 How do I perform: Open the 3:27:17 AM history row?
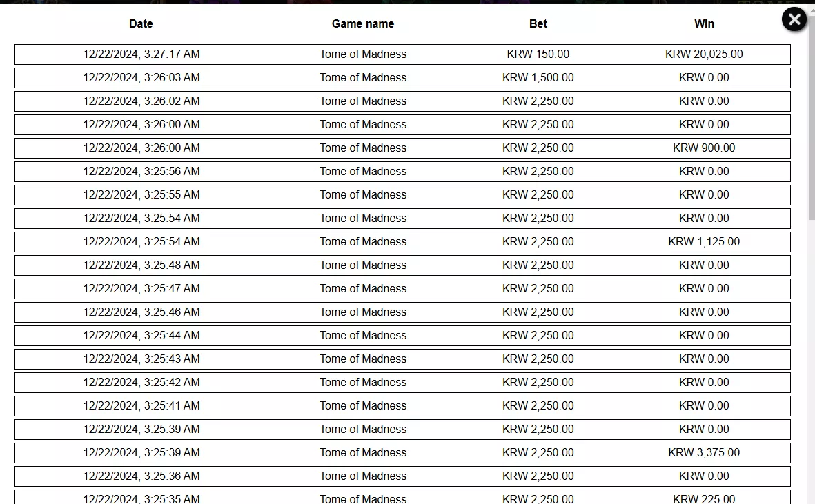click(402, 54)
